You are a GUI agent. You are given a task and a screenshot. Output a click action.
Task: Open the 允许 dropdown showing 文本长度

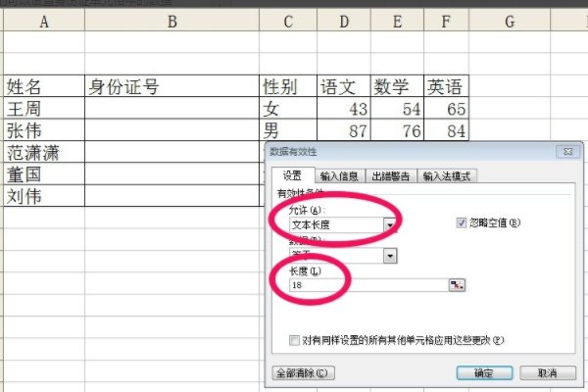pos(390,225)
